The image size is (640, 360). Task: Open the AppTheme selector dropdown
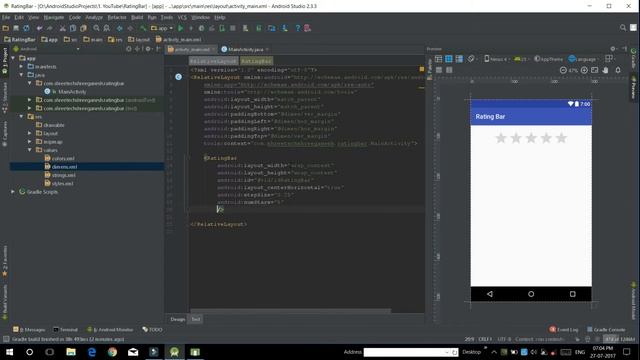point(548,59)
